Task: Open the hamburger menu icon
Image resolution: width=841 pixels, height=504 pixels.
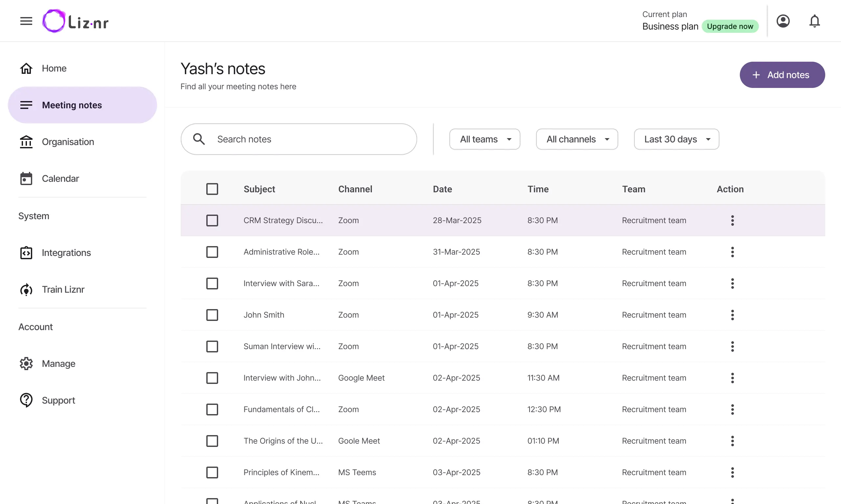Action: tap(26, 21)
